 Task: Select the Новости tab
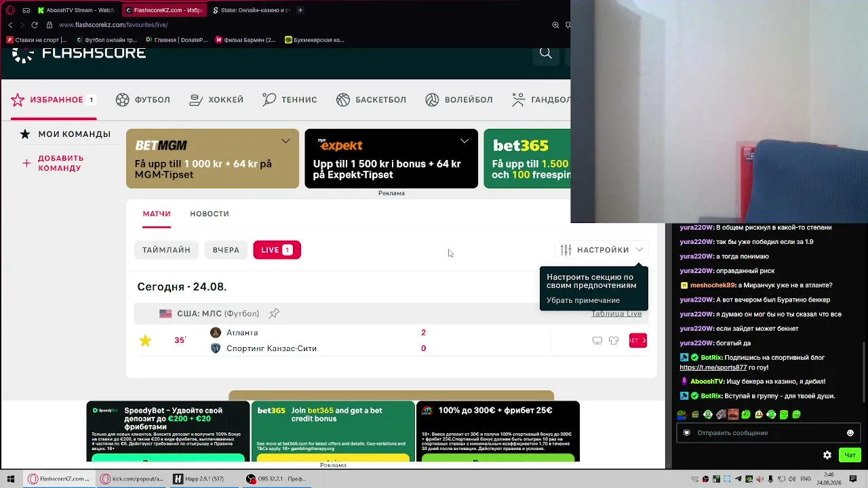point(210,213)
